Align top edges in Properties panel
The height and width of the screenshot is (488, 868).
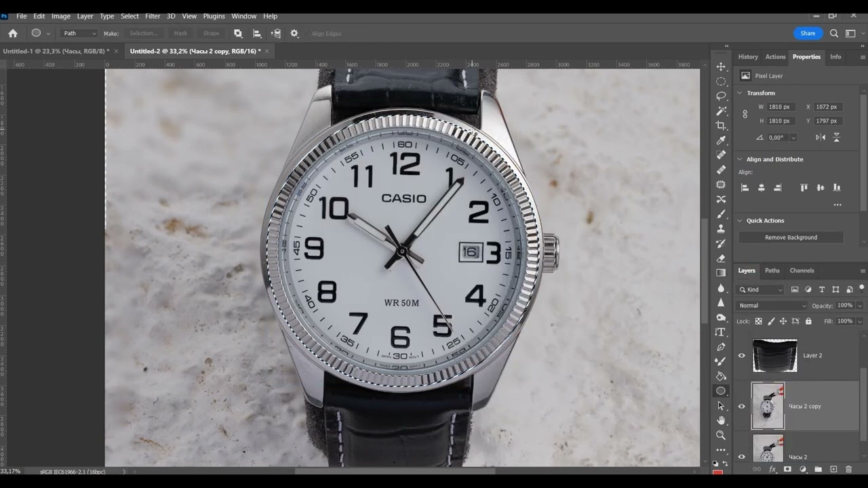[x=804, y=188]
